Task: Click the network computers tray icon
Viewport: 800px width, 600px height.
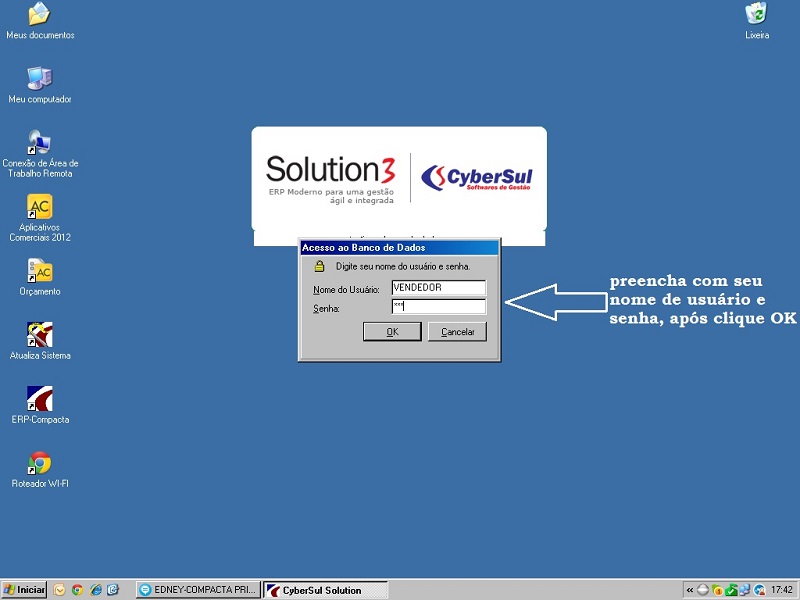Action: pos(745,590)
